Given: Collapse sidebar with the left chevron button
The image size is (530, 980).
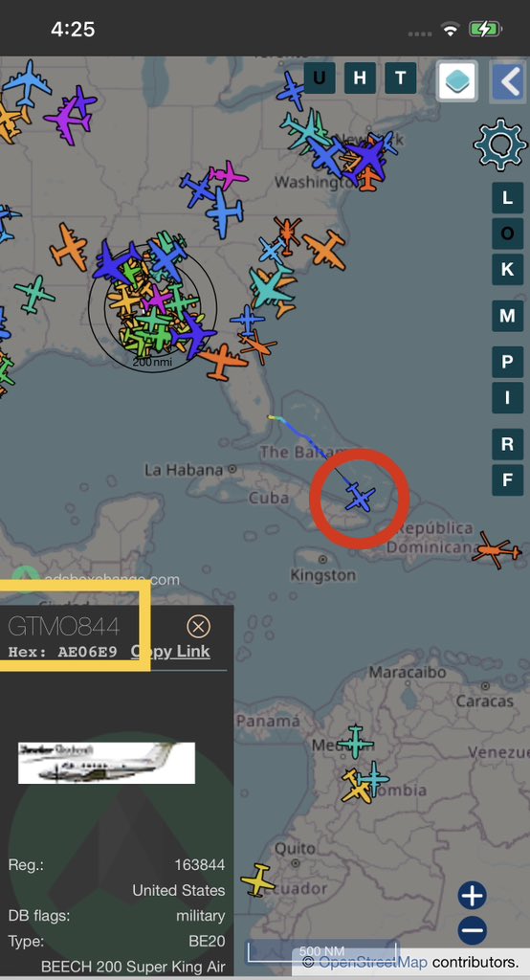Looking at the screenshot, I should 508,80.
